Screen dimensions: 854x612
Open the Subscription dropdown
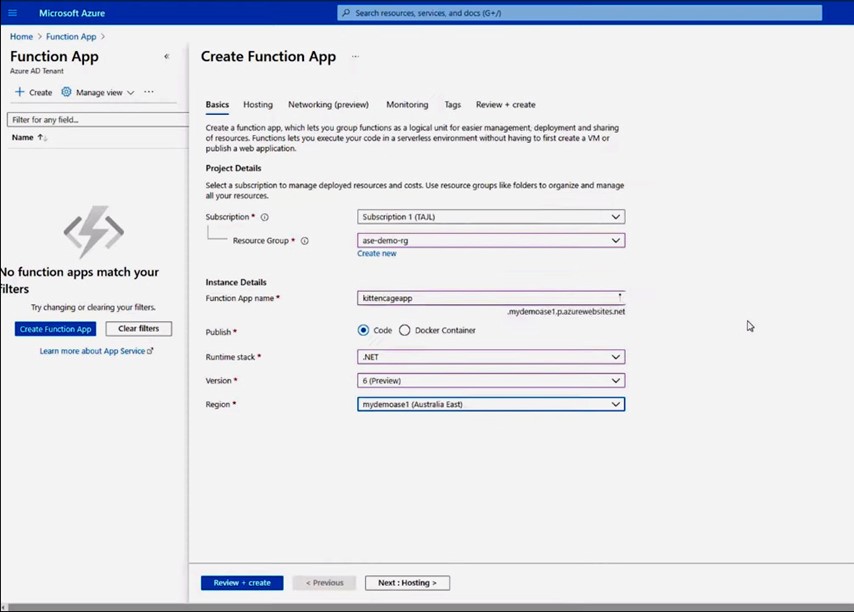click(x=491, y=217)
